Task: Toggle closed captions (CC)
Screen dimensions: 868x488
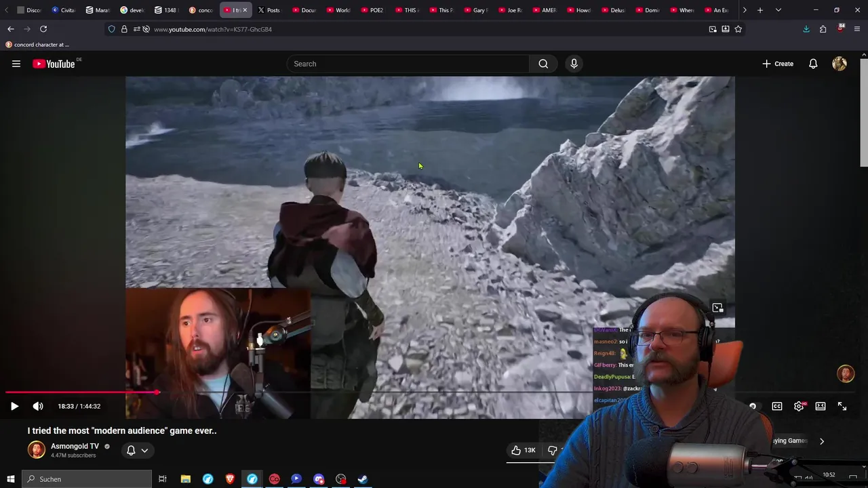Action: point(777,406)
